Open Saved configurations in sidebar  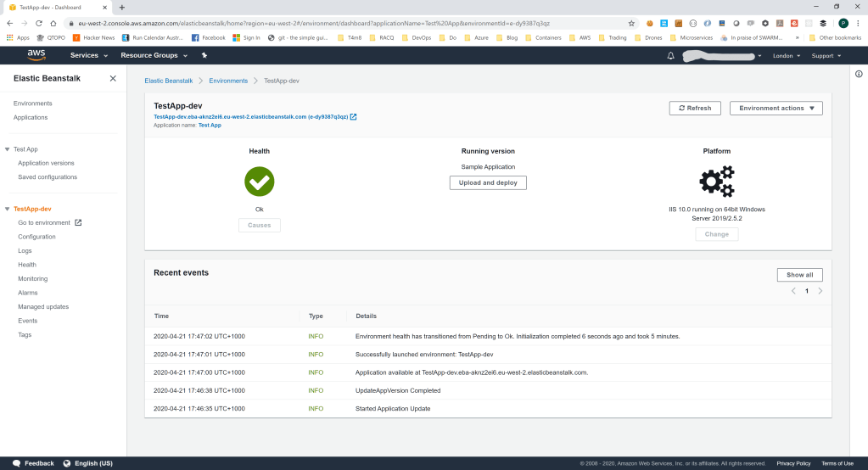[48, 177]
